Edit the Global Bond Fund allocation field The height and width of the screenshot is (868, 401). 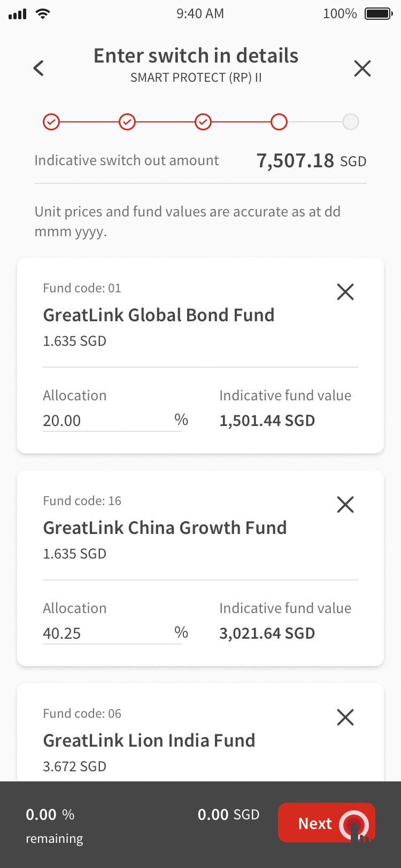click(x=107, y=421)
